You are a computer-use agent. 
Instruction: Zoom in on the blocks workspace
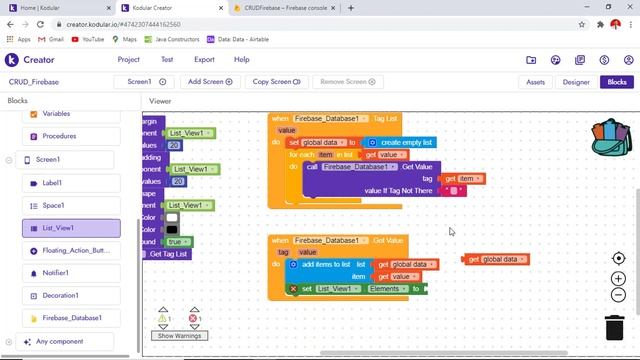pyautogui.click(x=618, y=279)
